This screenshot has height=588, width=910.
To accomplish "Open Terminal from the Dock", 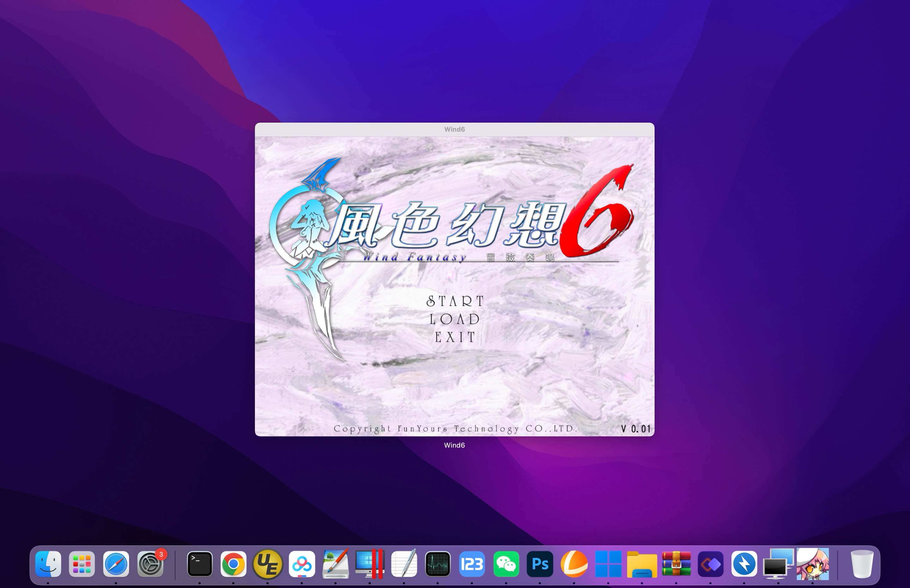I will point(199,564).
